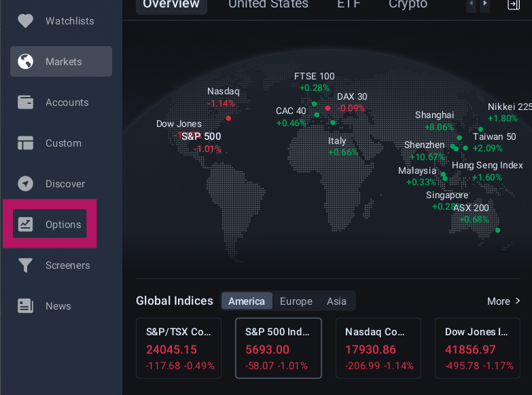Click the Shanghai map label
The width and height of the screenshot is (532, 395).
click(434, 115)
